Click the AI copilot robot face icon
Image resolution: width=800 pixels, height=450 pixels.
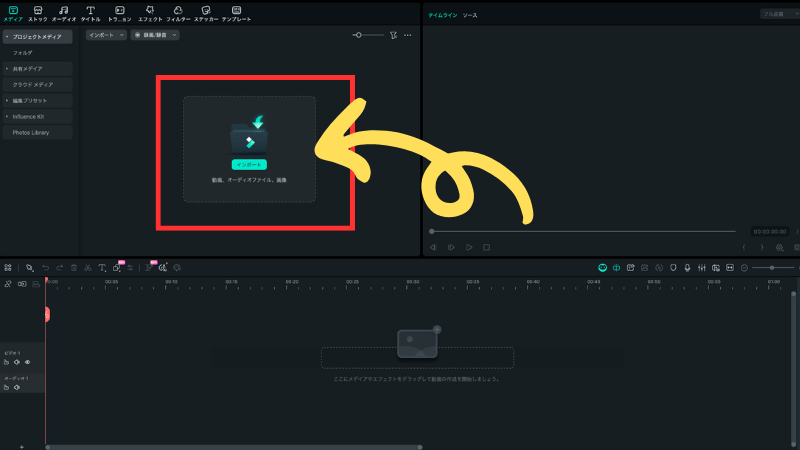603,268
